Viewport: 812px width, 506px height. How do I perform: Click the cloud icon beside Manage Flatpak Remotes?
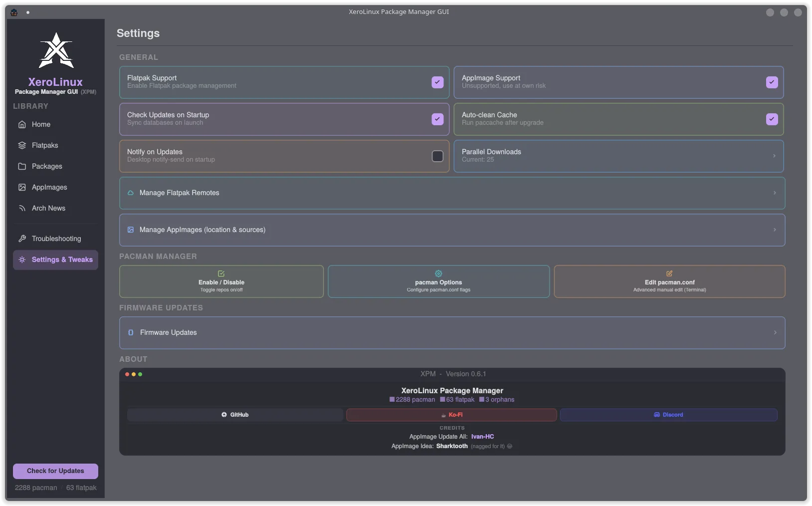coord(131,193)
